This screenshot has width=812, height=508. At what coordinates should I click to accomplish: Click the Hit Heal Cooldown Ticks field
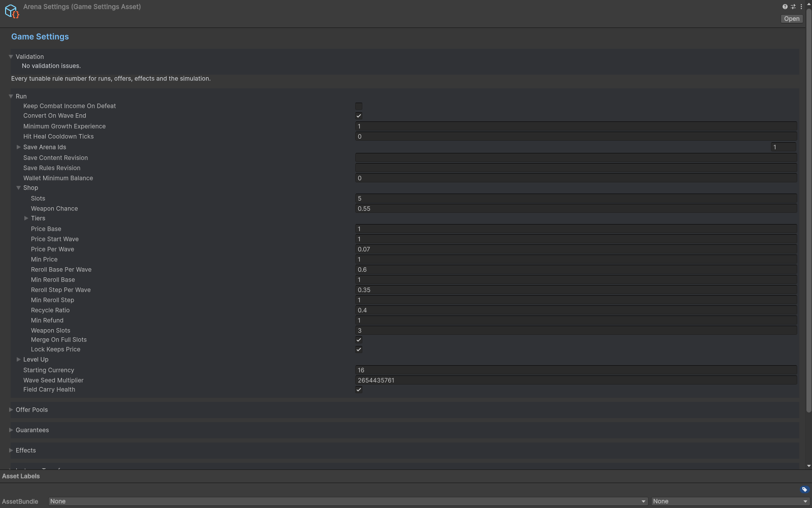point(576,137)
